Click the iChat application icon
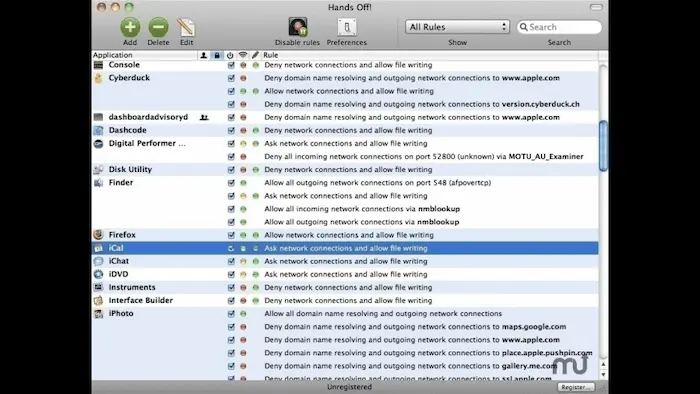This screenshot has width=700, height=394. click(98, 261)
